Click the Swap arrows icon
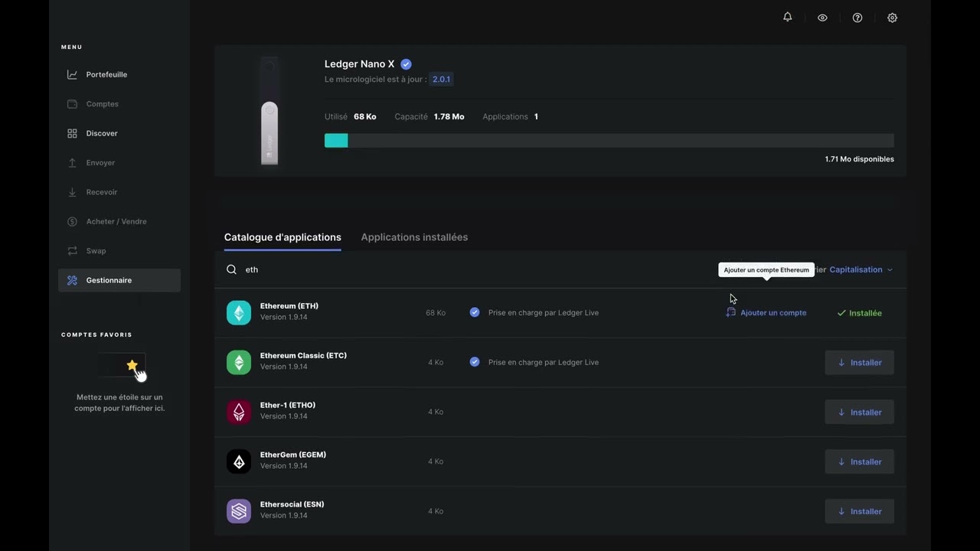This screenshot has height=551, width=980. [x=72, y=251]
